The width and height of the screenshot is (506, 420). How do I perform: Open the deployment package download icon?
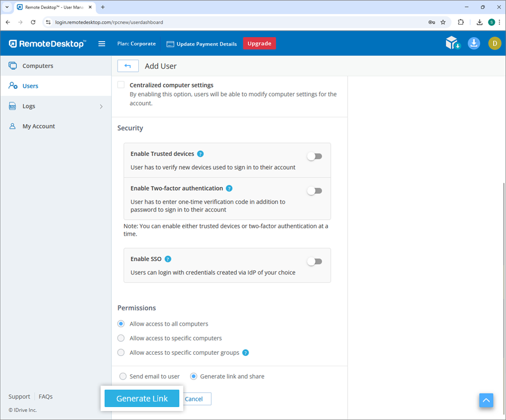[453, 43]
